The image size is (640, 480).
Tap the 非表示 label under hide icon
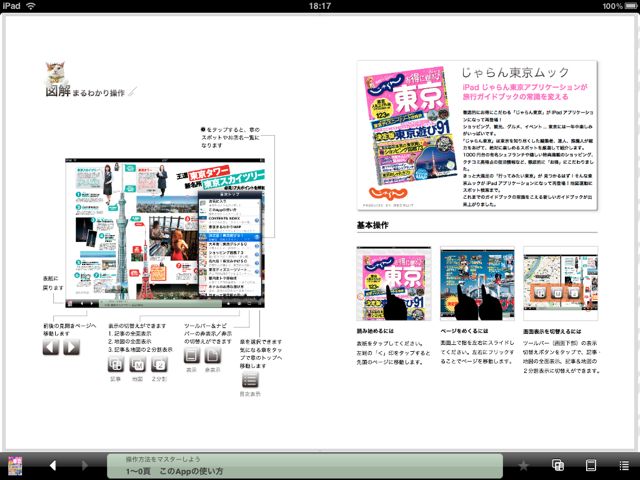pos(212,370)
